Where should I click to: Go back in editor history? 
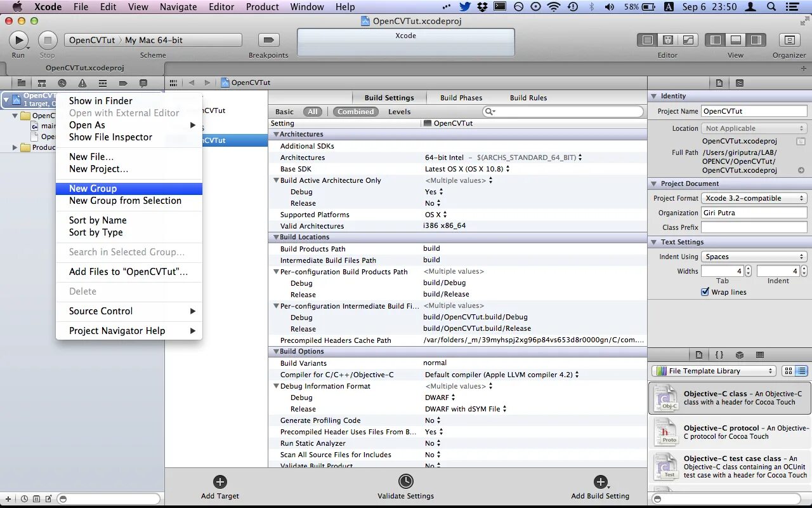tap(191, 83)
